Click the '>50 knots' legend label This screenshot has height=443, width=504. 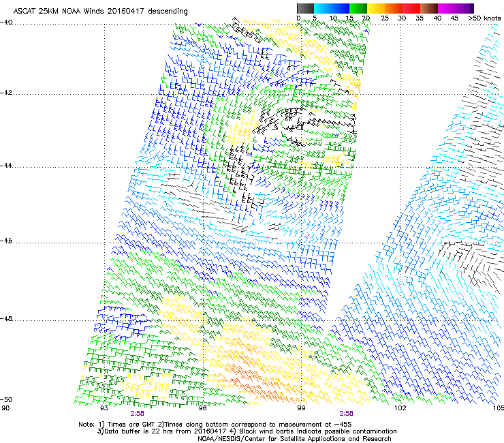[484, 18]
